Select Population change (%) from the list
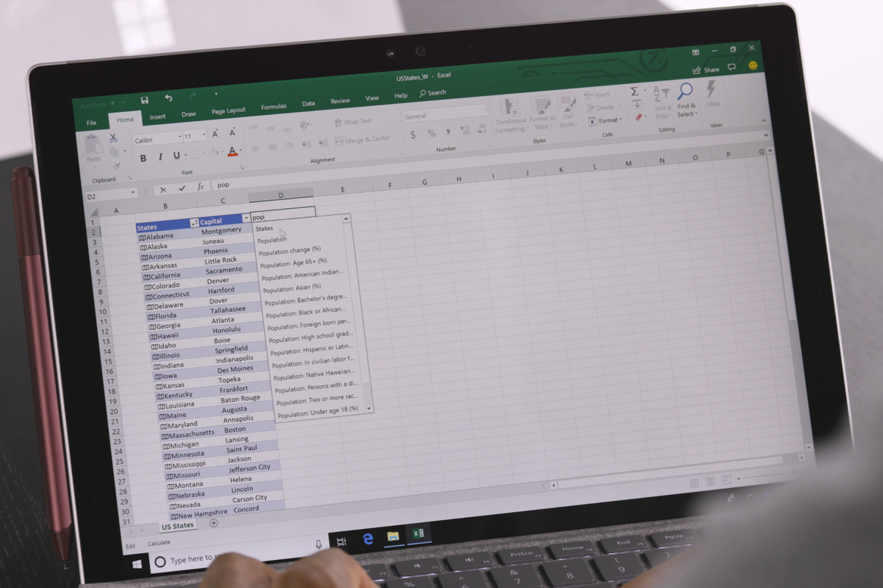 click(x=289, y=251)
